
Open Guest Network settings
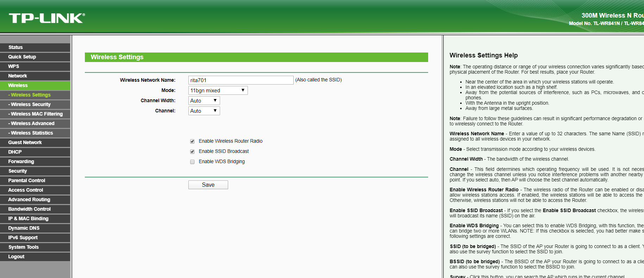pos(35,142)
